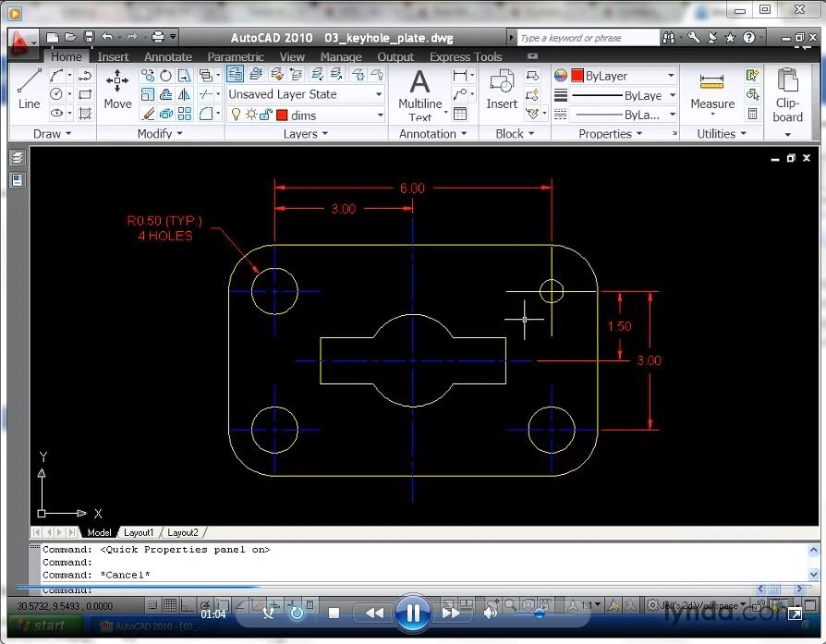This screenshot has height=644, width=826.
Task: Open the Quick Calculator
Action: coord(753,114)
